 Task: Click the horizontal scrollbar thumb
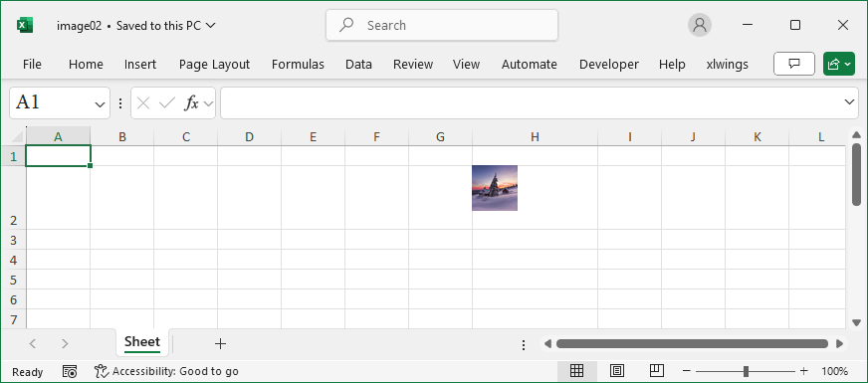692,343
